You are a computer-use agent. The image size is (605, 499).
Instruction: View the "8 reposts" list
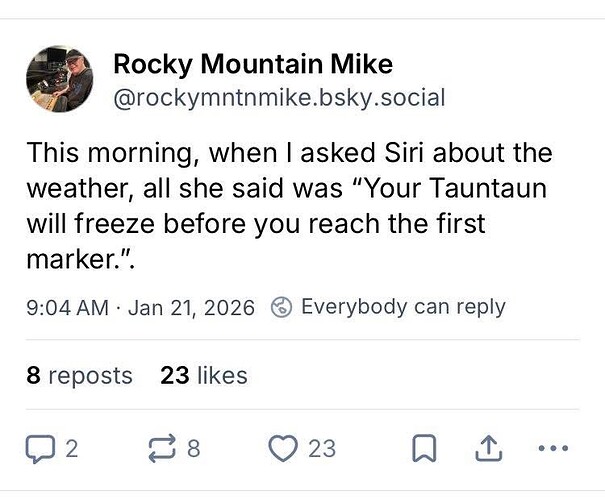point(79,376)
